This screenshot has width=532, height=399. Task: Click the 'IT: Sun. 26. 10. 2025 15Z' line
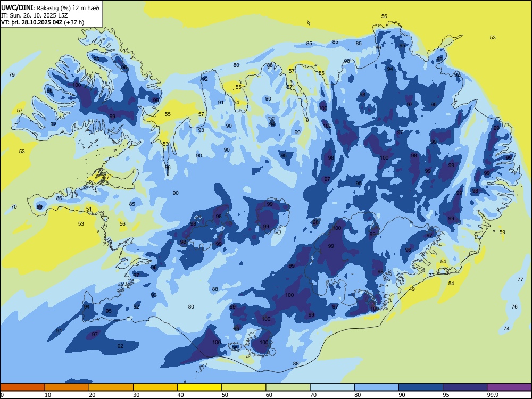[34, 15]
